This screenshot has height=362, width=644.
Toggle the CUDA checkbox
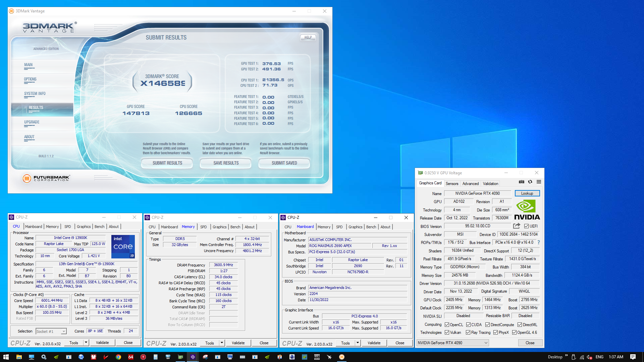point(468,324)
